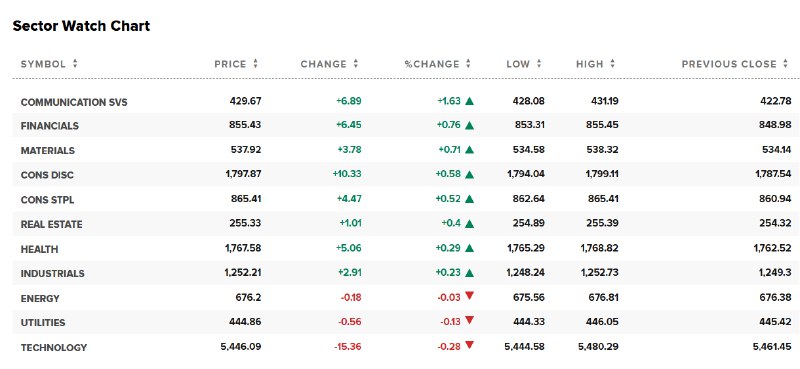Select Cons Disc change value +10.33

(347, 174)
